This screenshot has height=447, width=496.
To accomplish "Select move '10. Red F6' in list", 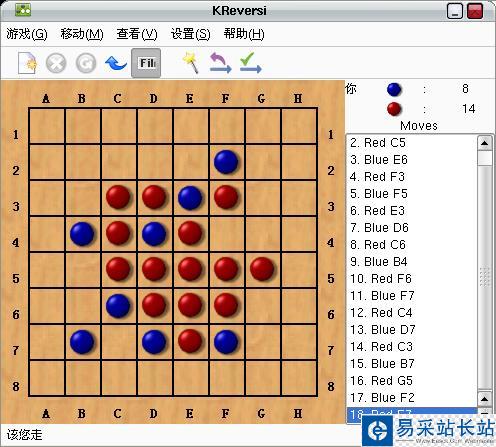I will (412, 279).
